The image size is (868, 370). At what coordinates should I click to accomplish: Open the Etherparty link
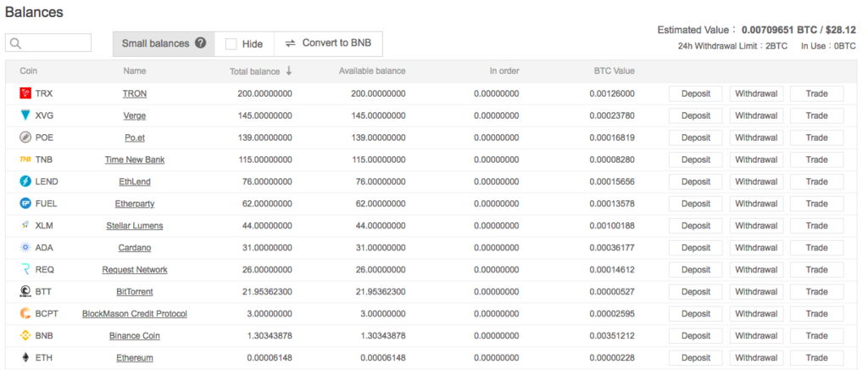[135, 204]
